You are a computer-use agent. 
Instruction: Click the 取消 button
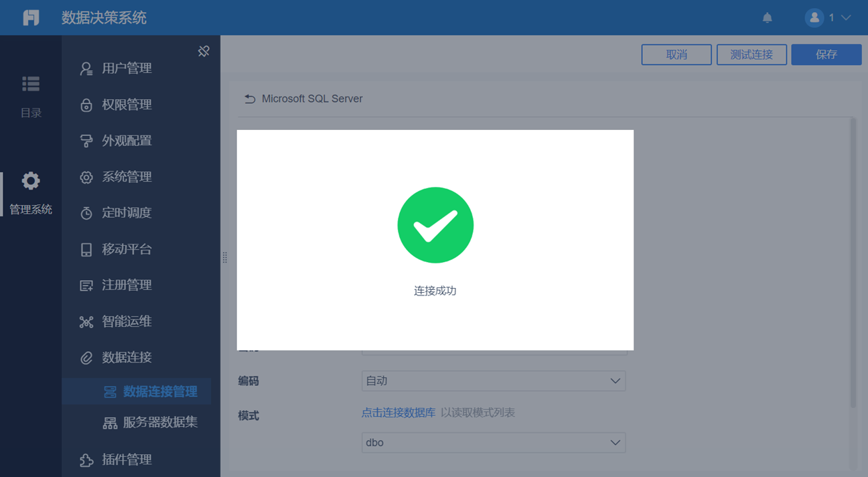point(676,55)
